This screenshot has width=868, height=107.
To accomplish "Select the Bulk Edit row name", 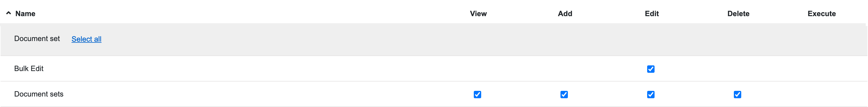I will 29,69.
